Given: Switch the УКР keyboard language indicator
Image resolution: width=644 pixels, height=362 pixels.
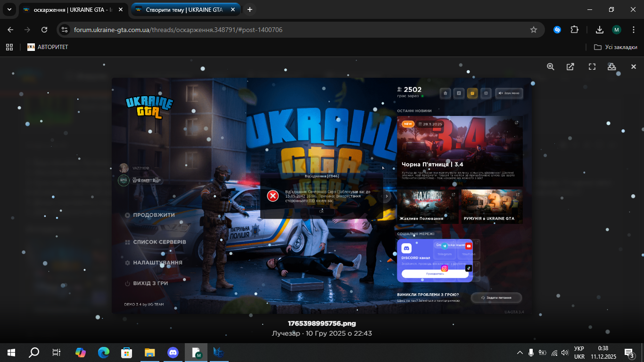Looking at the screenshot, I should point(579,353).
